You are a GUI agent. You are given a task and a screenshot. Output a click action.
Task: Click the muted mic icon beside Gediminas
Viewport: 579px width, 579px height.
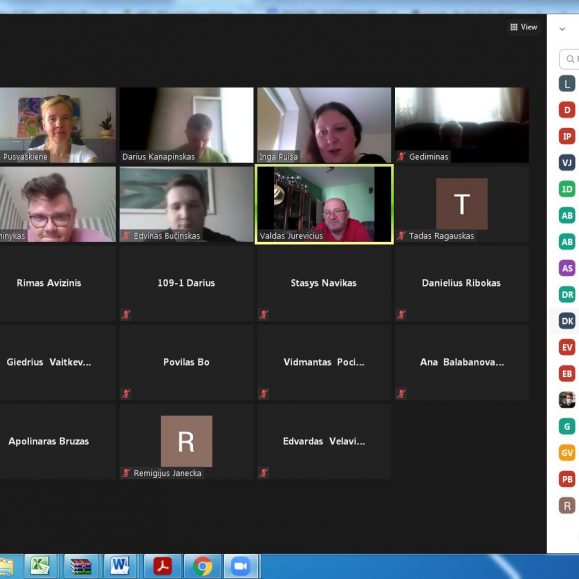pyautogui.click(x=401, y=157)
